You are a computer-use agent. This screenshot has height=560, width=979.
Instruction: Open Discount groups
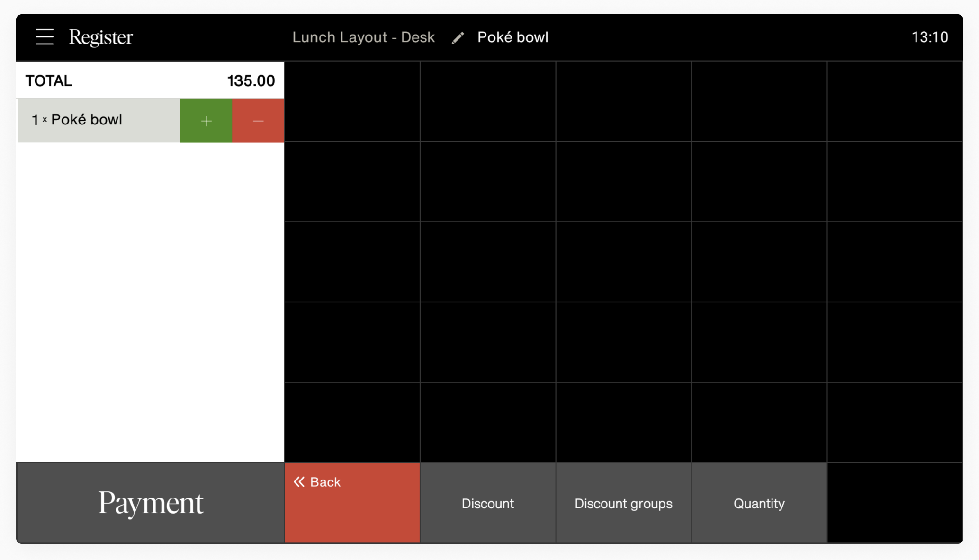tap(623, 503)
